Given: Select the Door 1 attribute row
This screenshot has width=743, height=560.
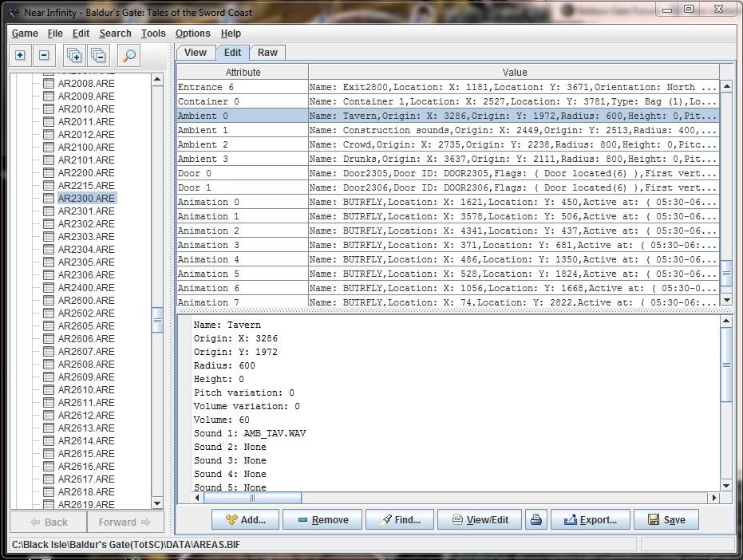Looking at the screenshot, I should tap(448, 187).
